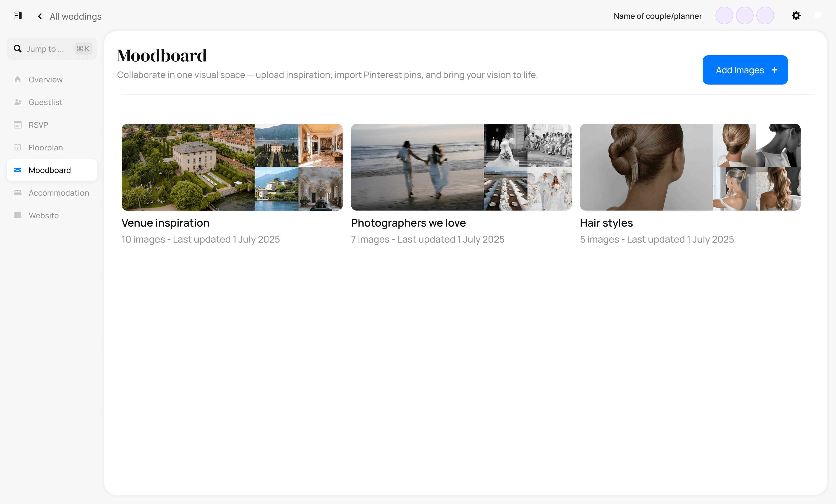Click the first purple avatar circle
836x504 pixels.
(x=724, y=15)
